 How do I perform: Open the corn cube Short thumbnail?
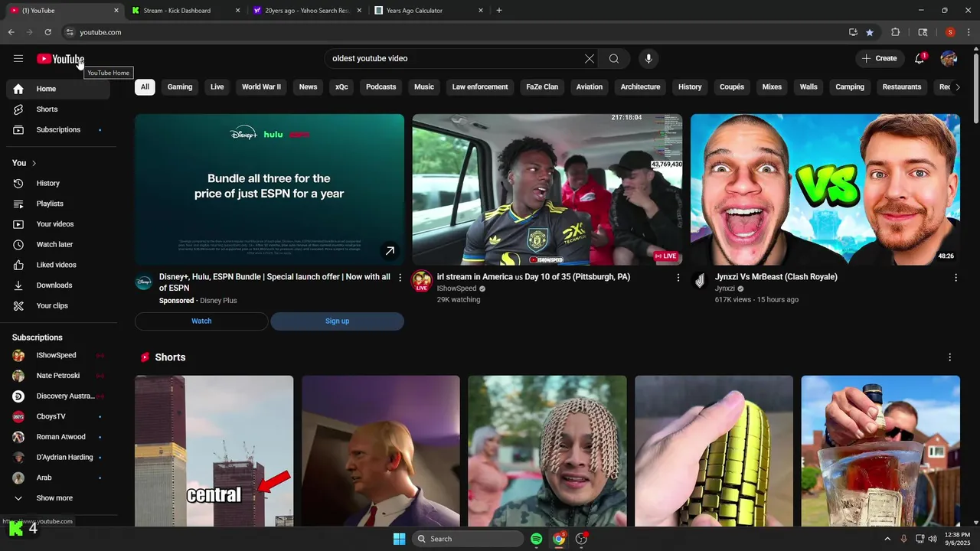pos(714,452)
